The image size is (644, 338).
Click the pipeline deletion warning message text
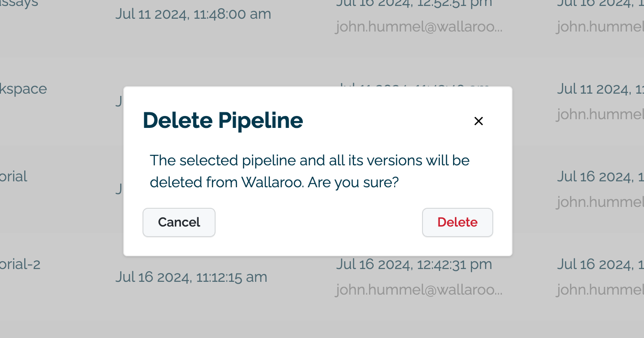(x=310, y=171)
